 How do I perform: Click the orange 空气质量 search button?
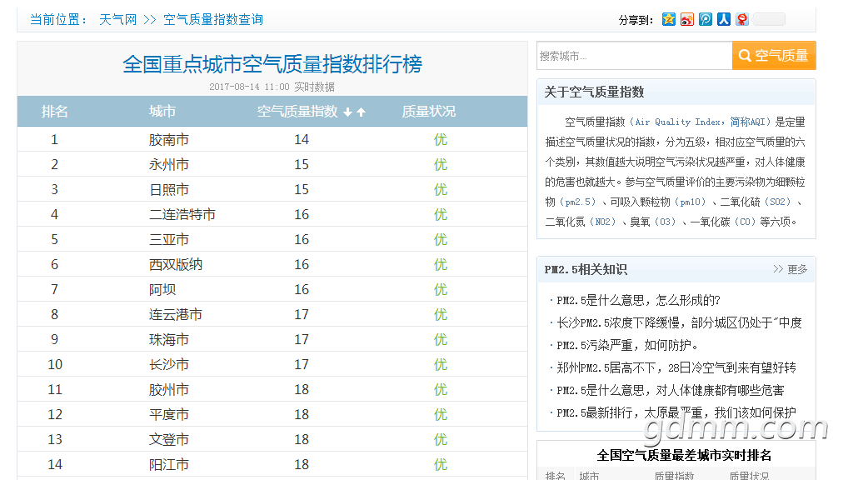774,55
